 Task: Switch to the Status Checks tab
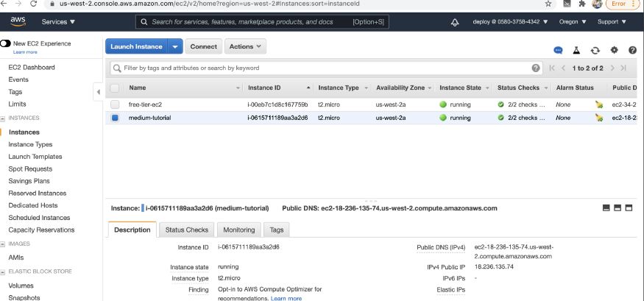pyautogui.click(x=187, y=230)
